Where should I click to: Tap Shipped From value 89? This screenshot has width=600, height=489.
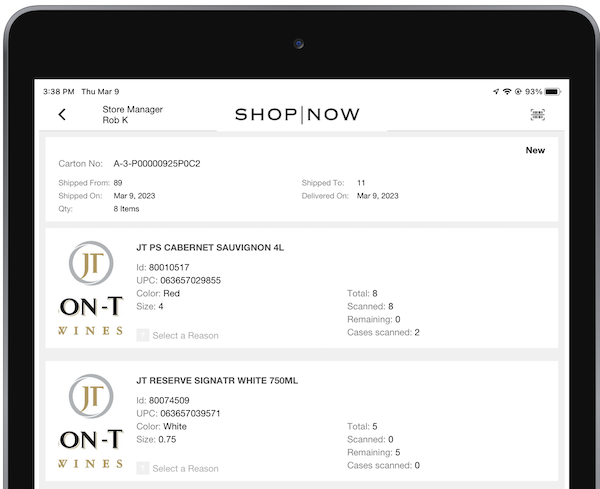(118, 183)
